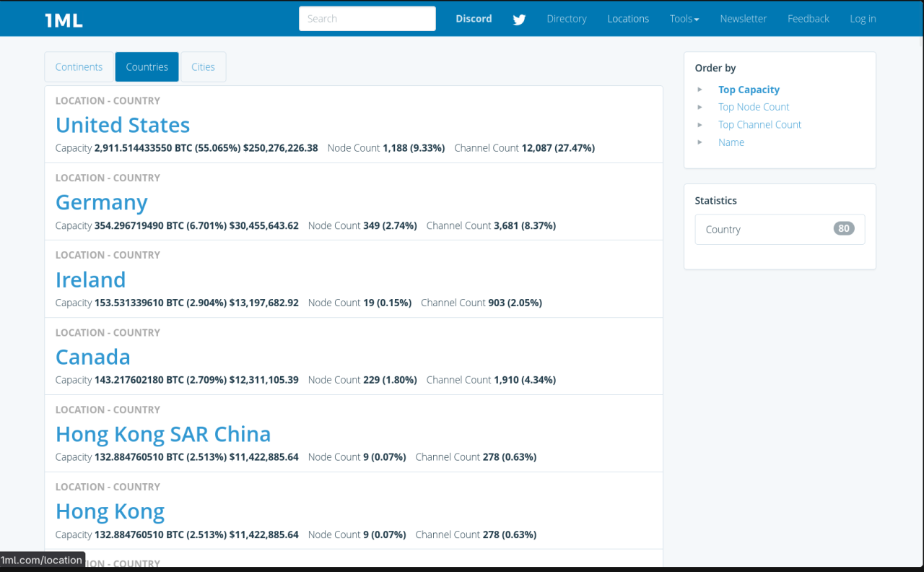
Task: Click the 1ML logo
Action: click(x=64, y=19)
